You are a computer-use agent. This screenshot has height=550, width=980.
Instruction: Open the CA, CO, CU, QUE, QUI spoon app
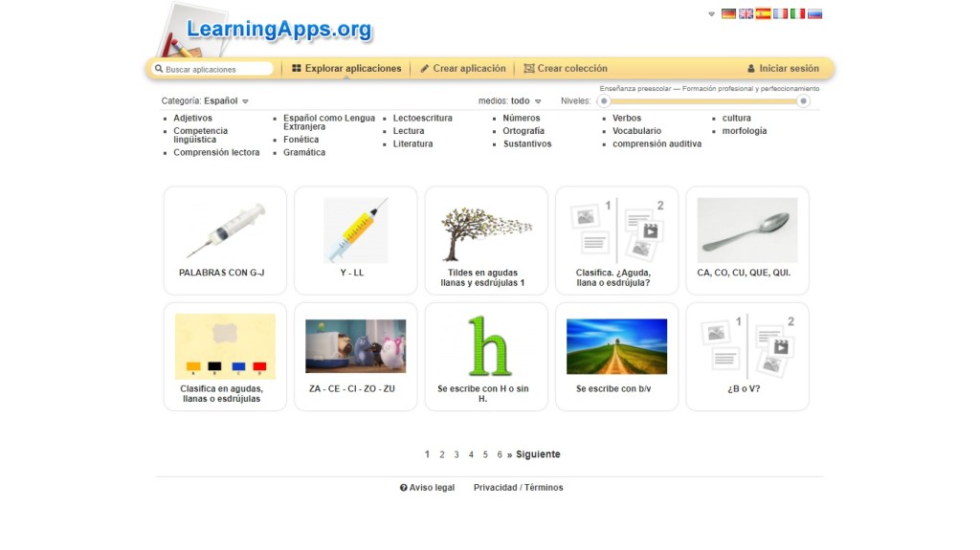(x=746, y=240)
